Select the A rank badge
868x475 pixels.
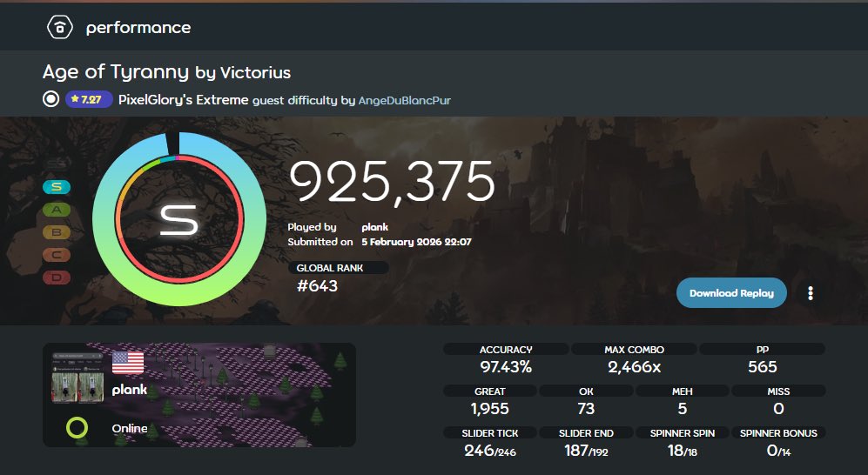pos(57,210)
